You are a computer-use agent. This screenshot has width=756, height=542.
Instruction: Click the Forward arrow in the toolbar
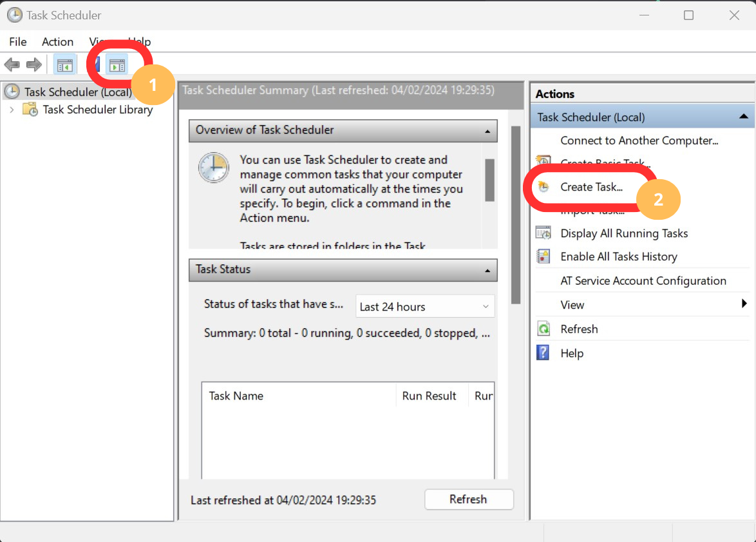(x=33, y=64)
